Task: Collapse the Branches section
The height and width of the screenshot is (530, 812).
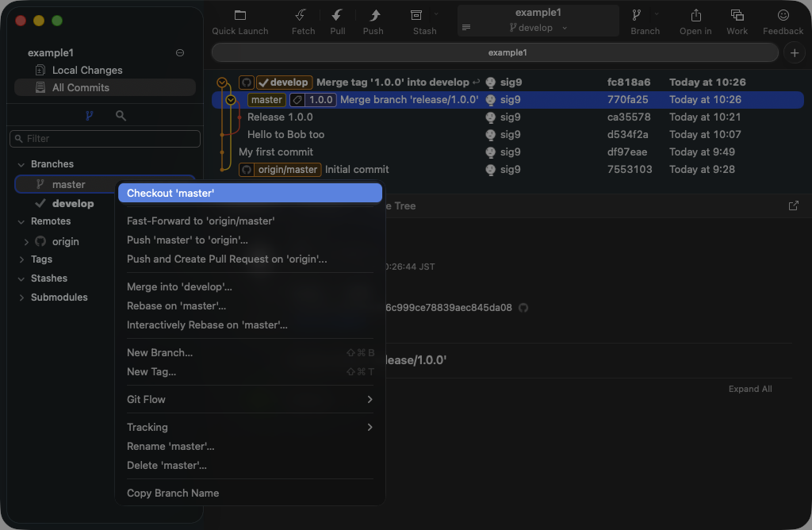Action: 21,164
